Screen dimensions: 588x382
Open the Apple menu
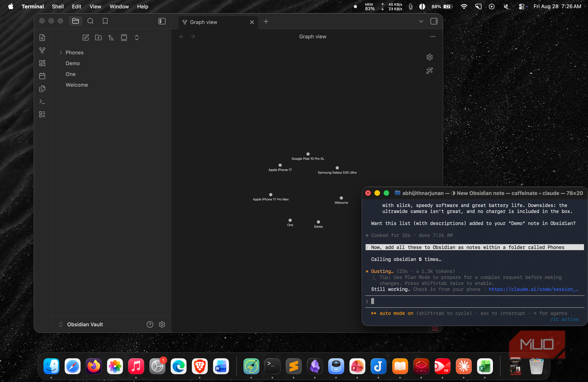click(x=11, y=6)
